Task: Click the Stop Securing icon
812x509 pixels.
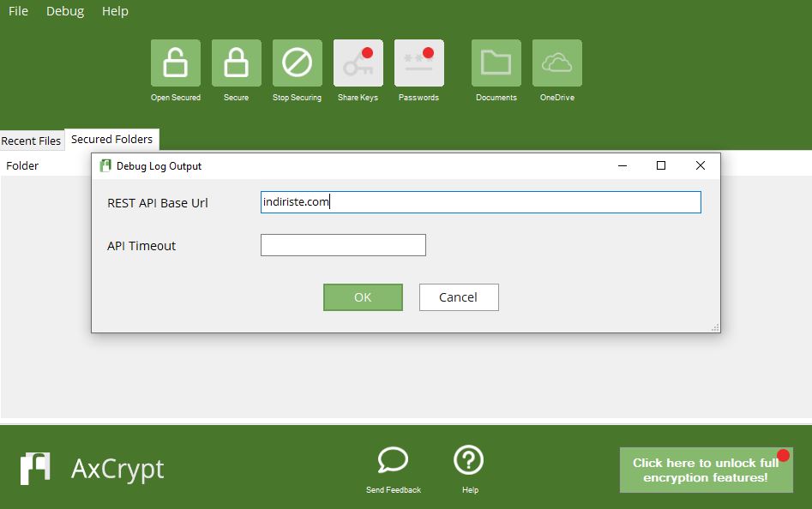Action: pos(298,63)
